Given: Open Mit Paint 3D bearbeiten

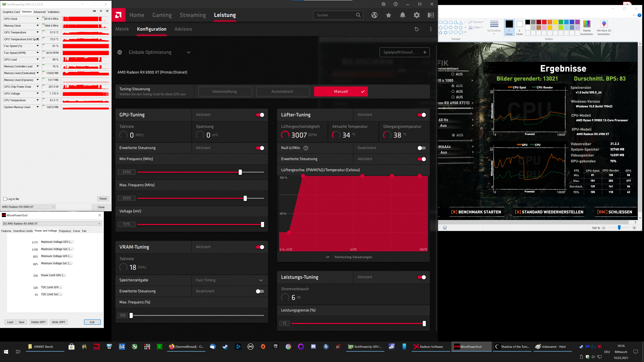Looking at the screenshot, I should (x=604, y=27).
